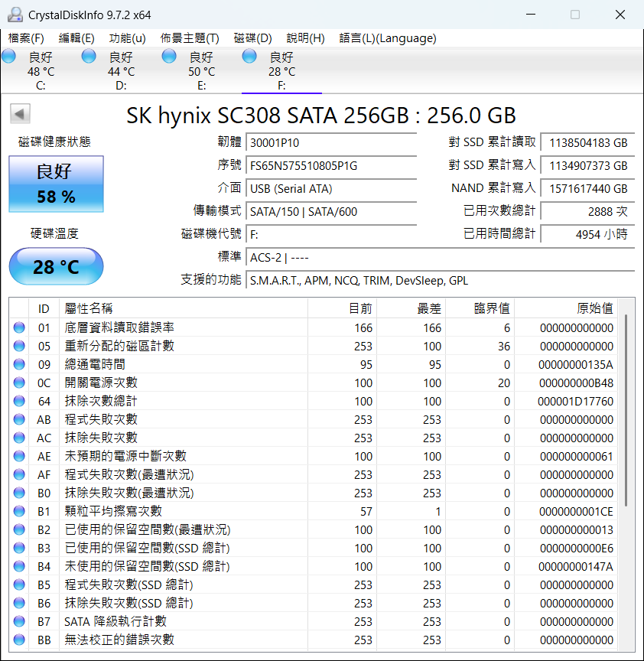
Task: Click drive E: health indicator circle
Action: coord(169,55)
